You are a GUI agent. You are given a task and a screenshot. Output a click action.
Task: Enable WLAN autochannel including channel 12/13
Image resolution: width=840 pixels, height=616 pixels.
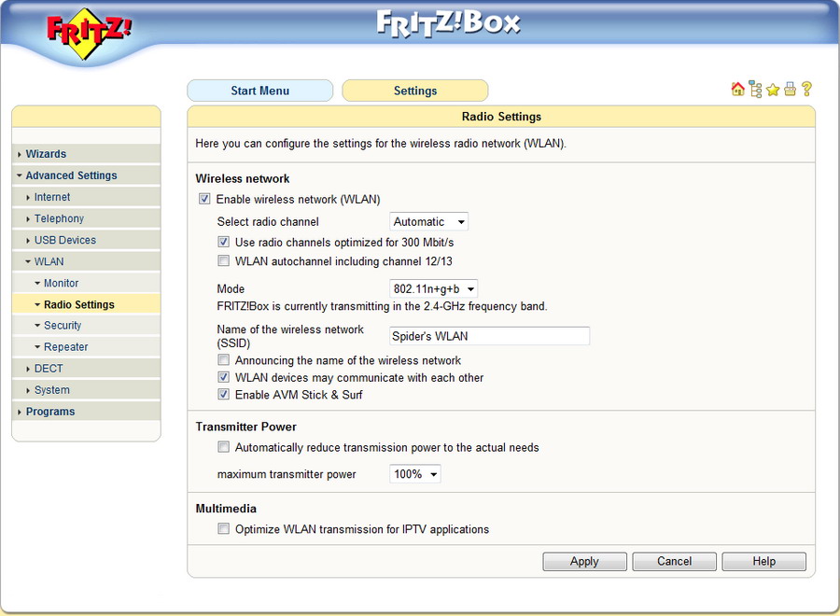click(223, 261)
